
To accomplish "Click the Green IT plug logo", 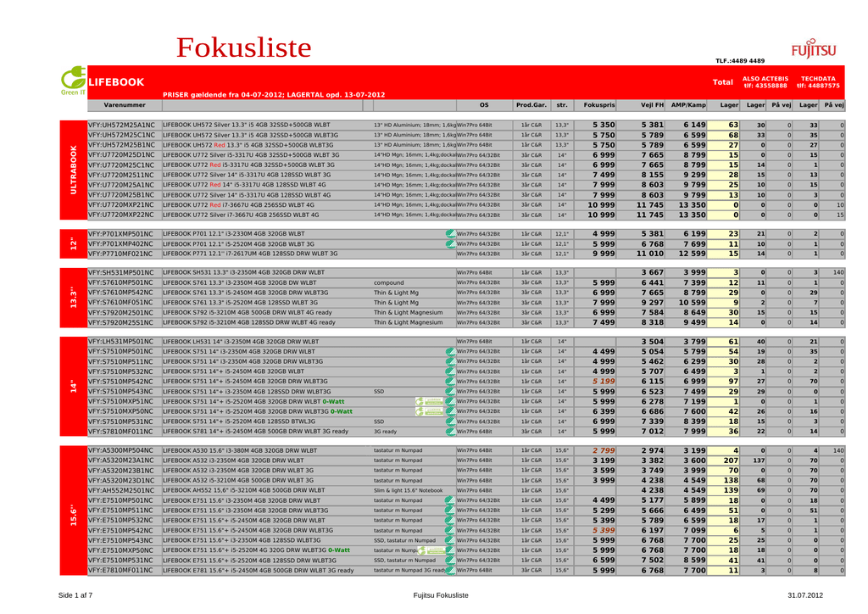I will (73, 81).
